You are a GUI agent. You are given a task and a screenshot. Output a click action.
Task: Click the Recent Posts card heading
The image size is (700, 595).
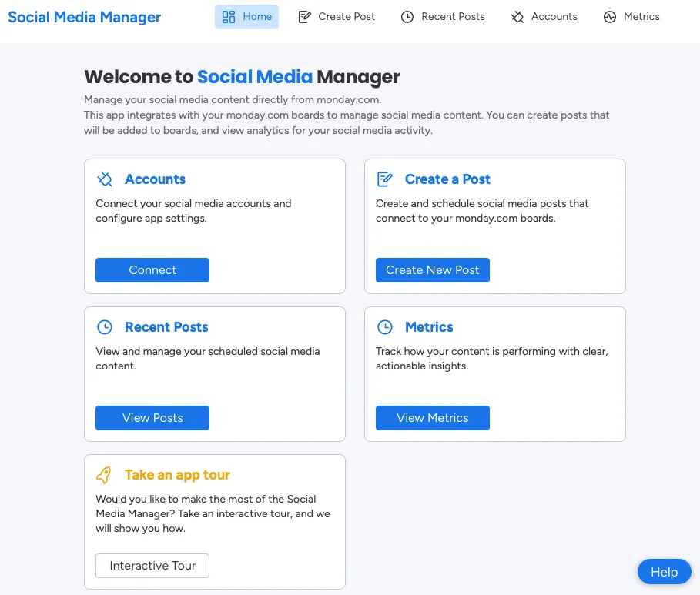[166, 327]
